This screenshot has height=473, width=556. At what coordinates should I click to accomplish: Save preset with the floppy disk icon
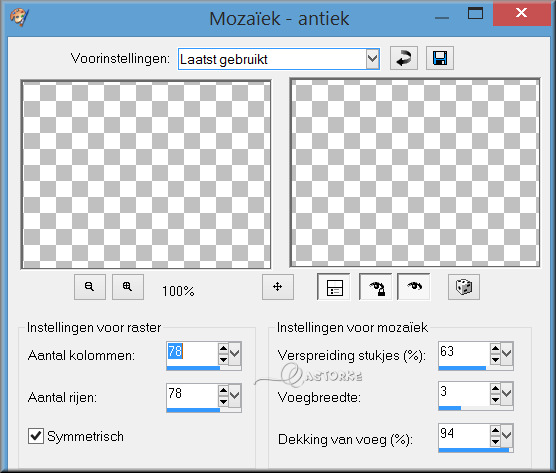(x=440, y=58)
